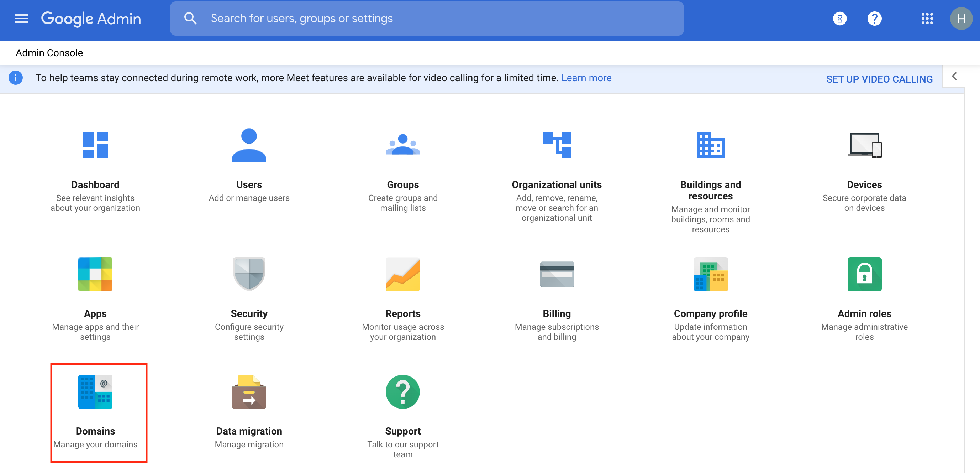Screen dimensions: 980x473
Task: Open the Google apps grid launcher
Action: [927, 19]
